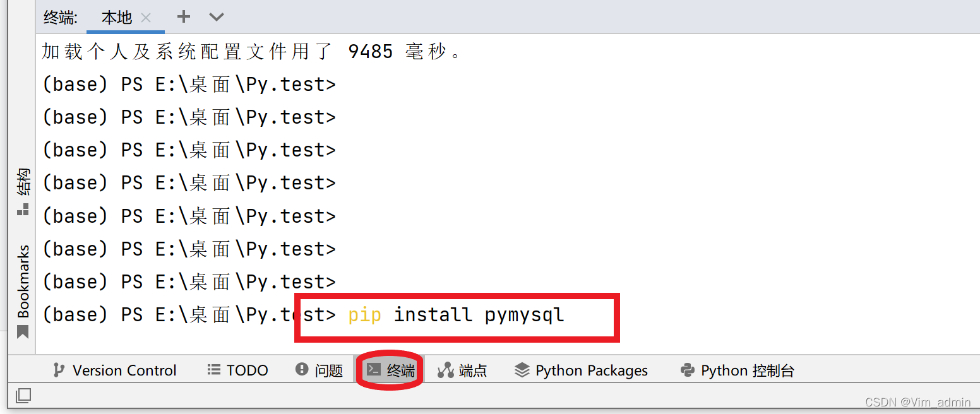Toggle tool window bars square icon
This screenshot has height=414, width=980.
click(x=23, y=396)
